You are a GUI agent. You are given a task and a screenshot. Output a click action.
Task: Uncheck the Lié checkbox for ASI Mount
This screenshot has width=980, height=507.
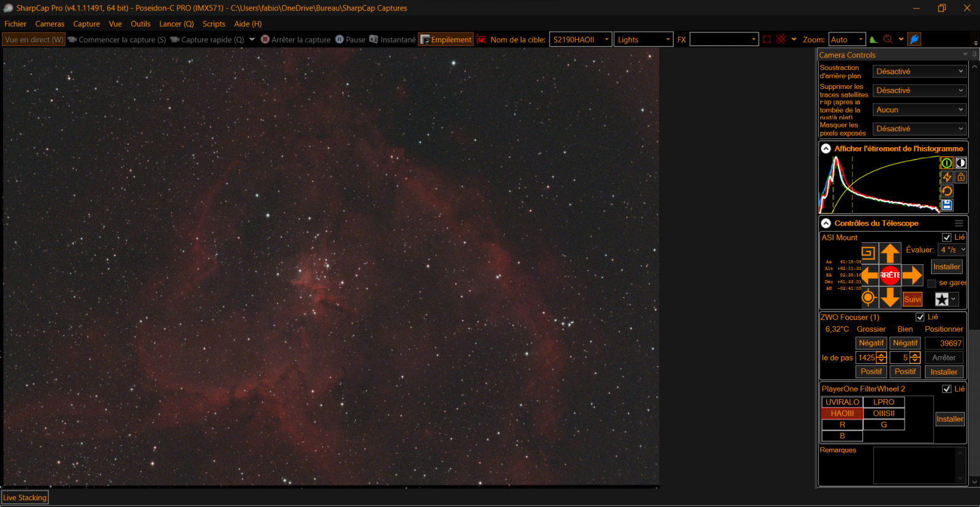947,237
